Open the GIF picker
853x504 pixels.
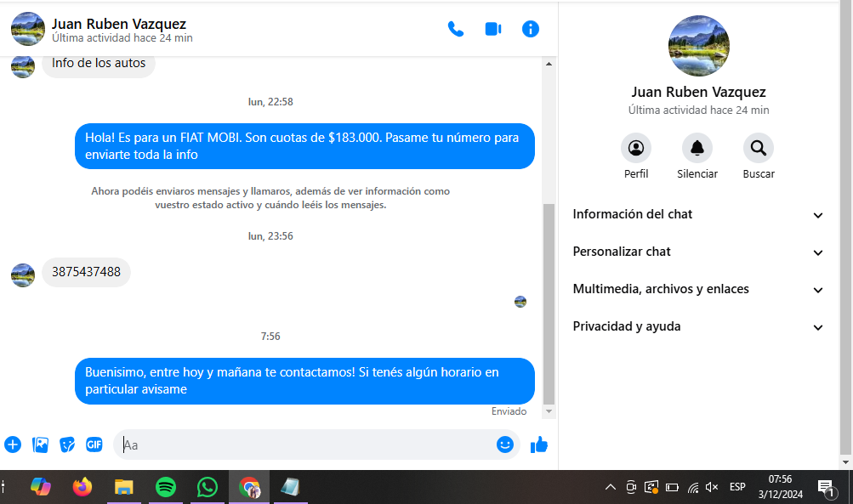[x=94, y=445]
